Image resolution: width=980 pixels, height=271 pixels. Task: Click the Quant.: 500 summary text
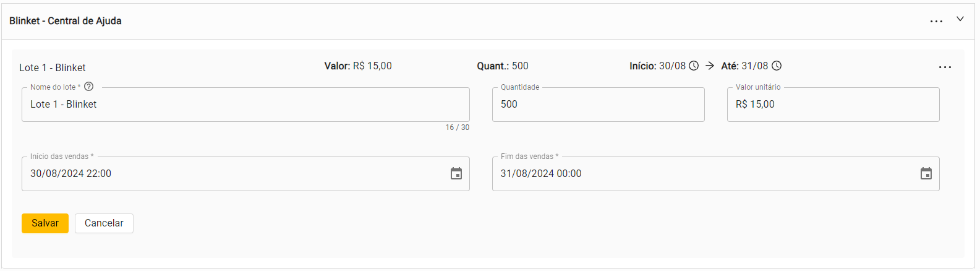click(503, 66)
